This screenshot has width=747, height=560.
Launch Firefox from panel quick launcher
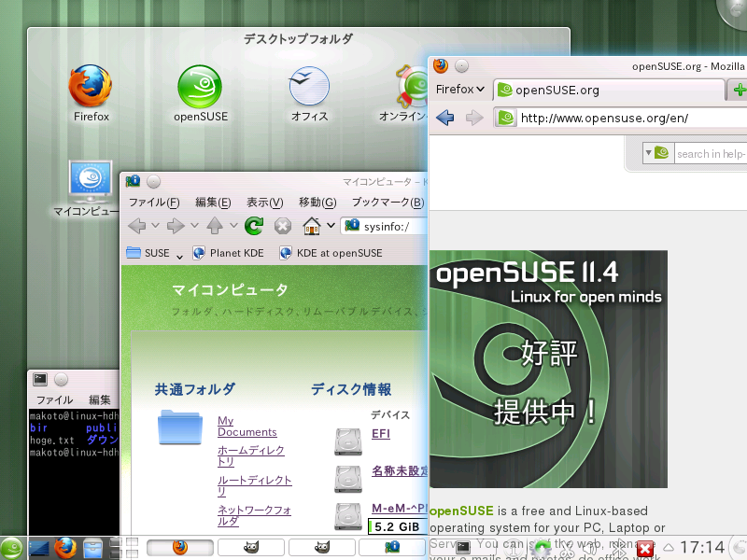point(65,548)
